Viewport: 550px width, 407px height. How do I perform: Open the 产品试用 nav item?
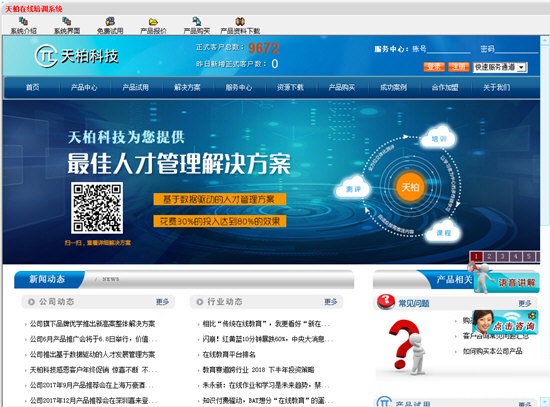click(135, 87)
